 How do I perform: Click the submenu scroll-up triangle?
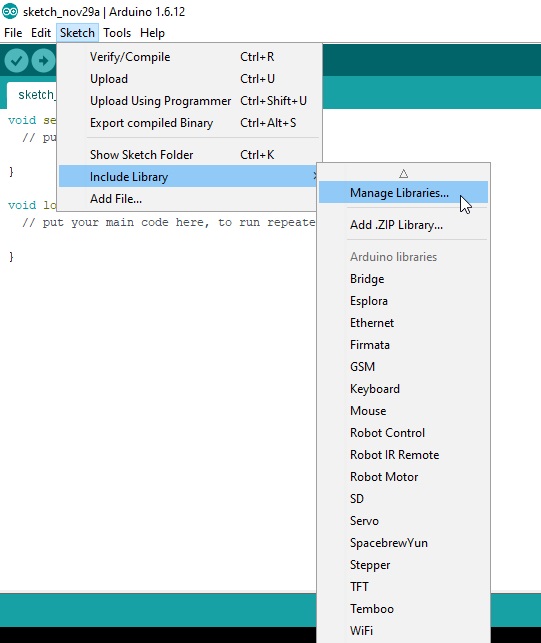pos(404,174)
